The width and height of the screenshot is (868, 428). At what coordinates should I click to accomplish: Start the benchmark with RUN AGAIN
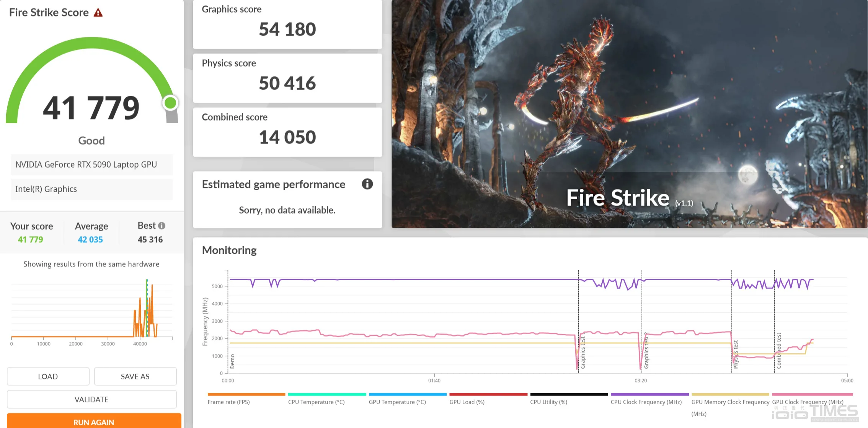point(94,421)
